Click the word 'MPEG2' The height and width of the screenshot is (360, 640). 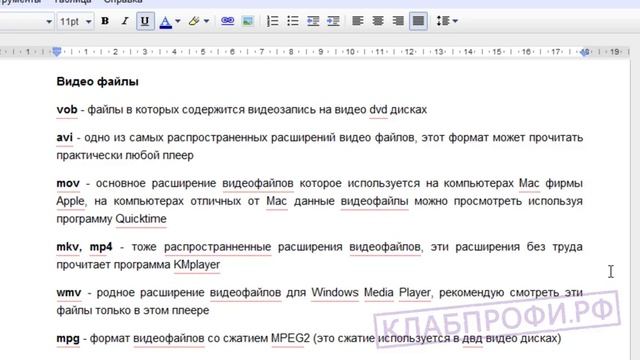click(291, 338)
